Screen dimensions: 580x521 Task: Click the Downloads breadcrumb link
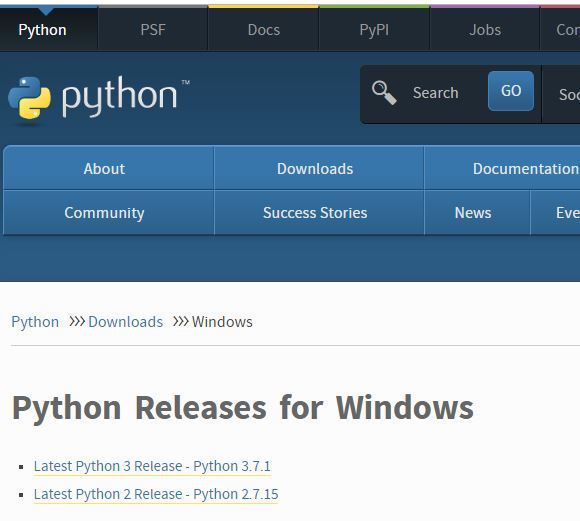click(x=125, y=322)
